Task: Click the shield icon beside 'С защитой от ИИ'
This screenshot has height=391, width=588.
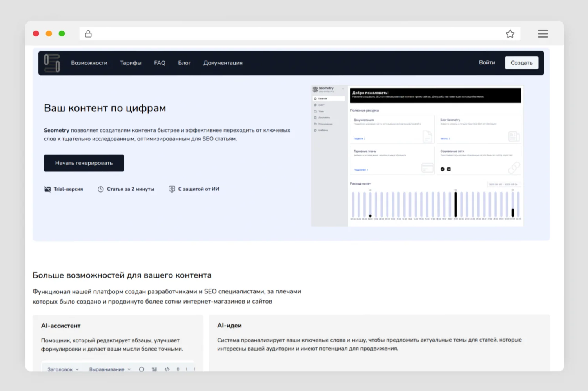Action: click(172, 189)
